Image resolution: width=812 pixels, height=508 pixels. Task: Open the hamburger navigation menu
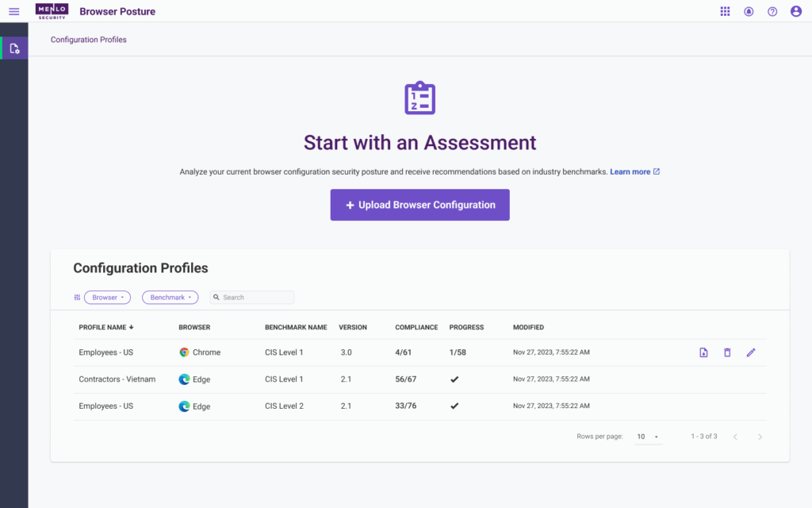tap(13, 12)
